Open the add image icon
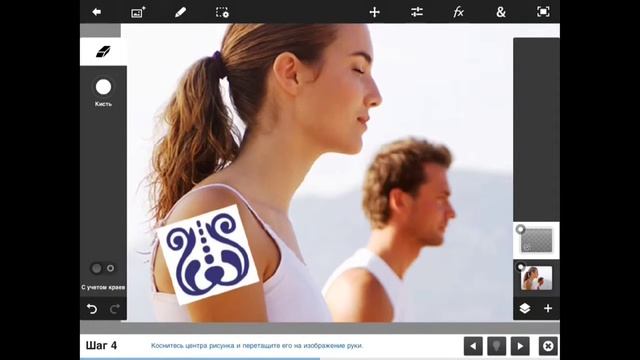The image size is (640, 360). click(x=138, y=12)
